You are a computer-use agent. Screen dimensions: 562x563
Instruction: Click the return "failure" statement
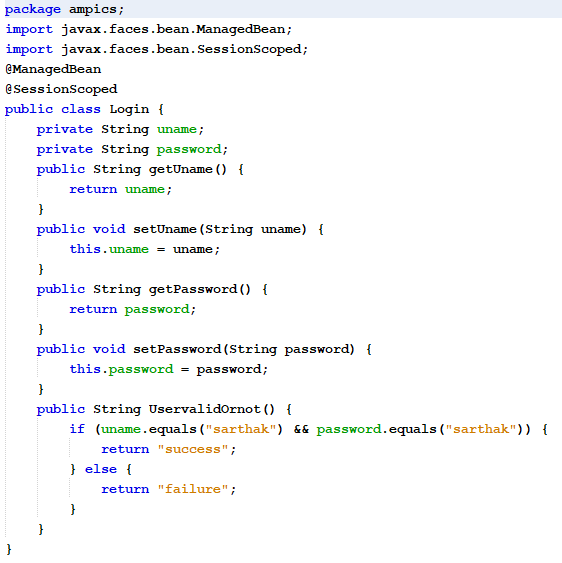coord(168,489)
